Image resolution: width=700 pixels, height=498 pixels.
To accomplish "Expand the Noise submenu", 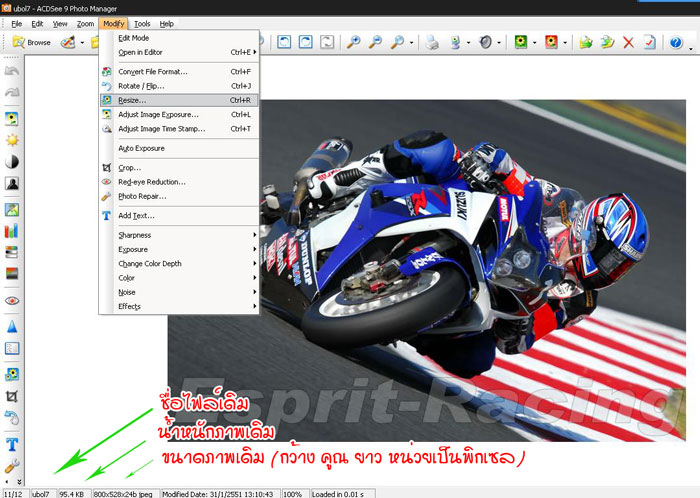I will tap(180, 292).
